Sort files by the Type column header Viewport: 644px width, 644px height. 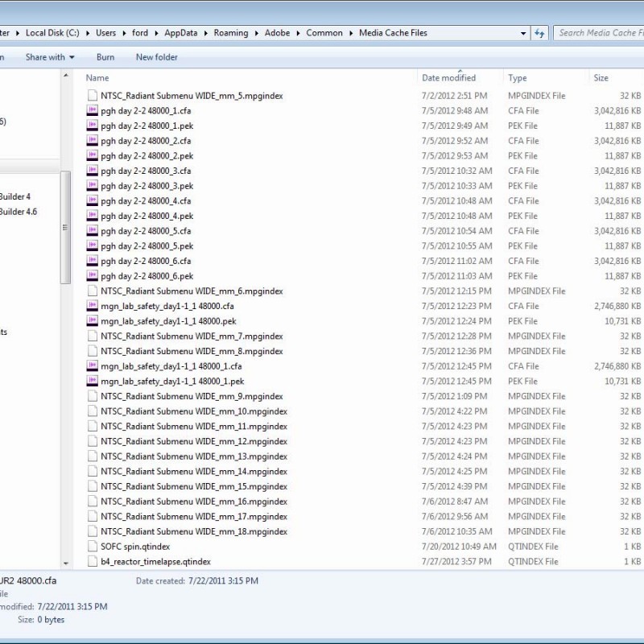click(x=518, y=78)
